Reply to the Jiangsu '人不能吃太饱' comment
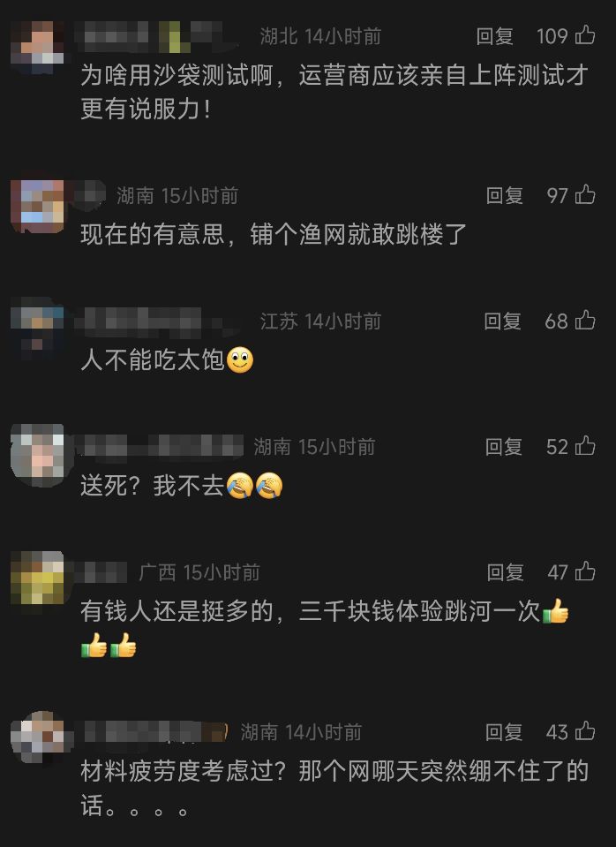Screen dimensions: 616x847 click(502, 321)
